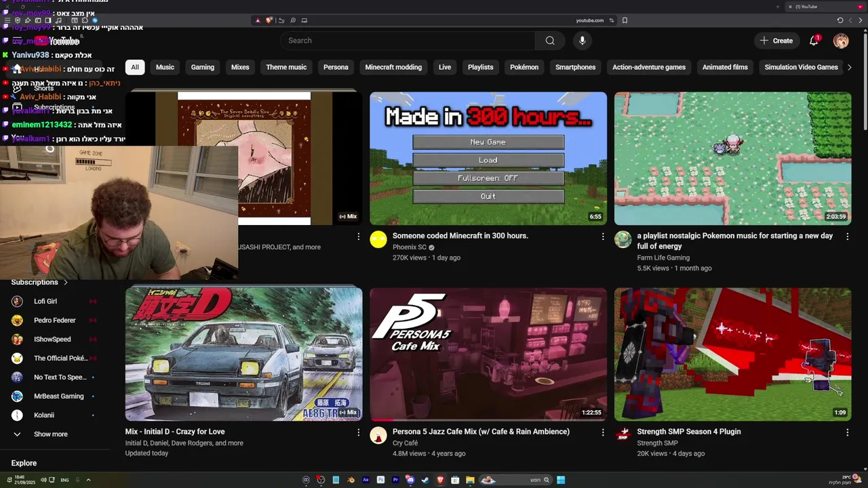This screenshot has width=868, height=488.
Task: Select the 'Smartphones' filter chip
Action: (575, 67)
